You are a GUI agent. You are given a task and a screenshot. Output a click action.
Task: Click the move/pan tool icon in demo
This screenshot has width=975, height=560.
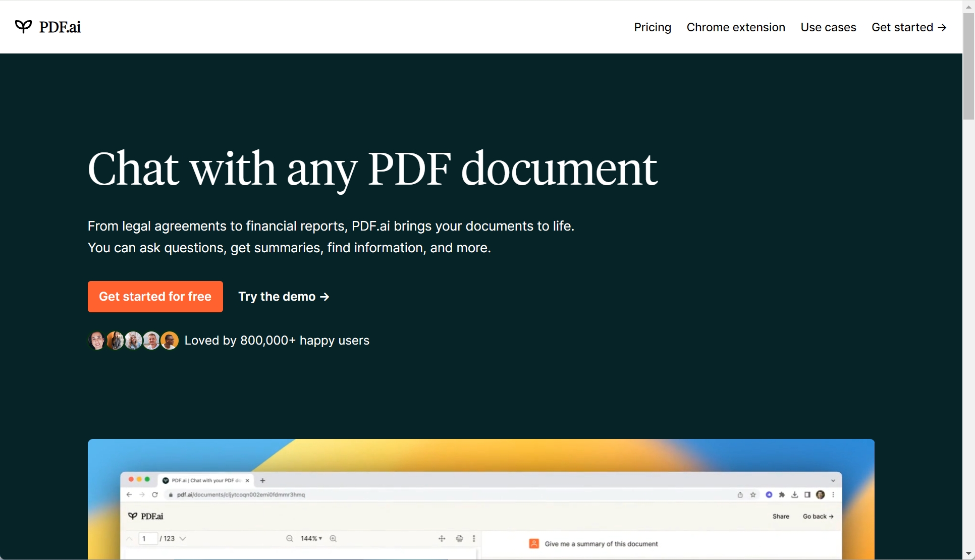click(x=442, y=539)
